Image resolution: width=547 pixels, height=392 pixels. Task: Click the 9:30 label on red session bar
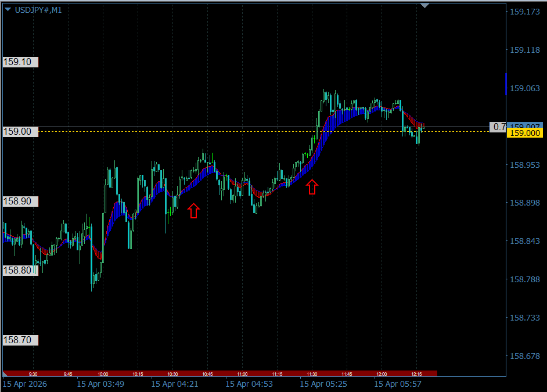pyautogui.click(x=33, y=374)
